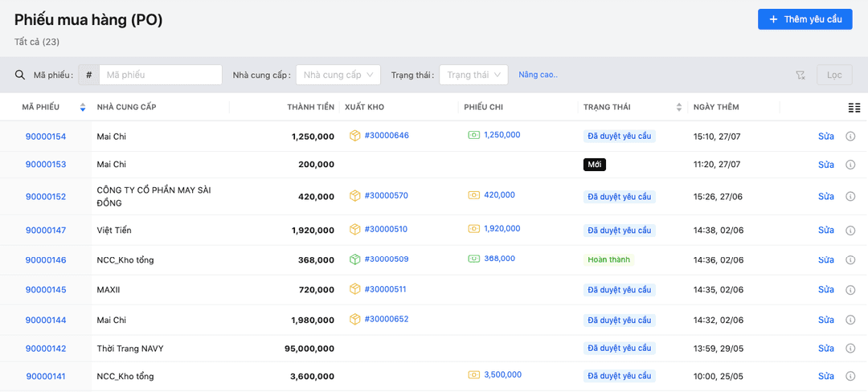Screen dimensions: 868x392
Task: Expand the Nâng cao advanced filters
Action: pyautogui.click(x=538, y=75)
